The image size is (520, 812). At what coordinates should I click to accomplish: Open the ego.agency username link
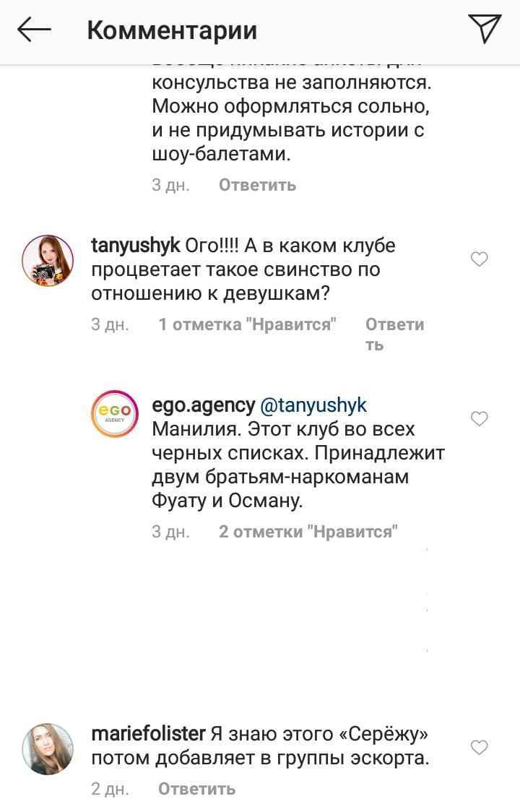pyautogui.click(x=204, y=405)
